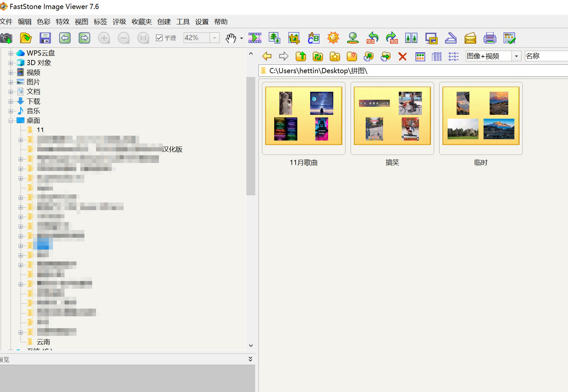Open the resize/resample tool
This screenshot has height=392, width=568.
pyautogui.click(x=275, y=38)
